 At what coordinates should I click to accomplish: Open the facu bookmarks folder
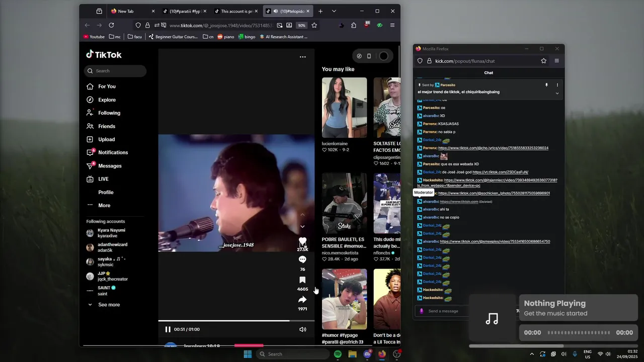pyautogui.click(x=135, y=37)
